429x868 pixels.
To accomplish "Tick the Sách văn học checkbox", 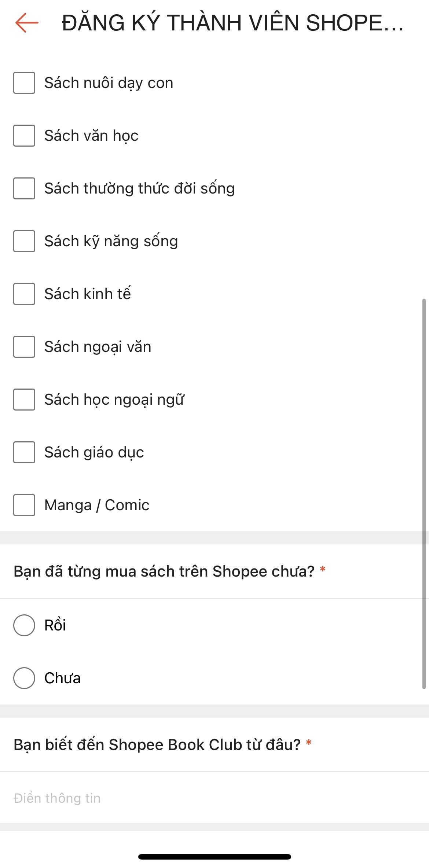I will tap(24, 136).
